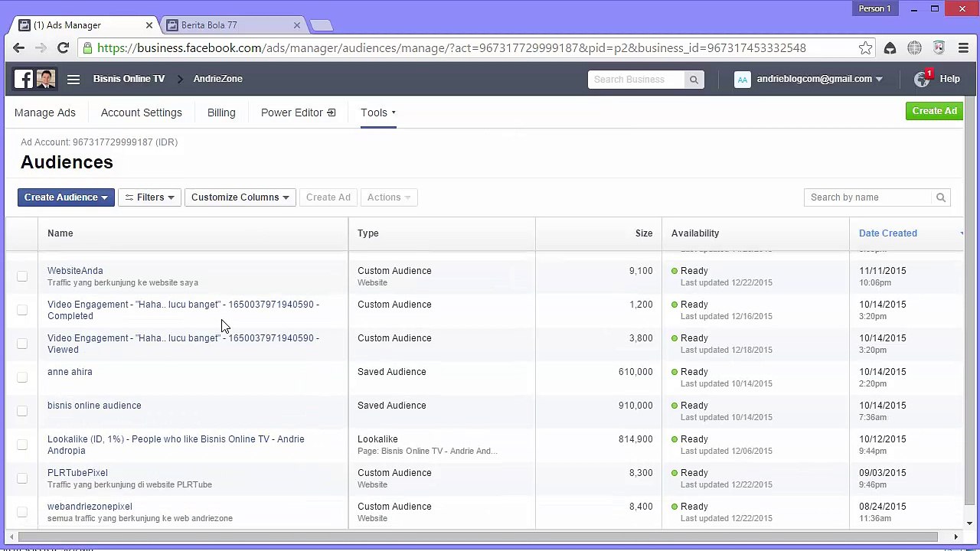This screenshot has height=551, width=980.
Task: Go to Manage Ads tab
Action: tap(45, 112)
